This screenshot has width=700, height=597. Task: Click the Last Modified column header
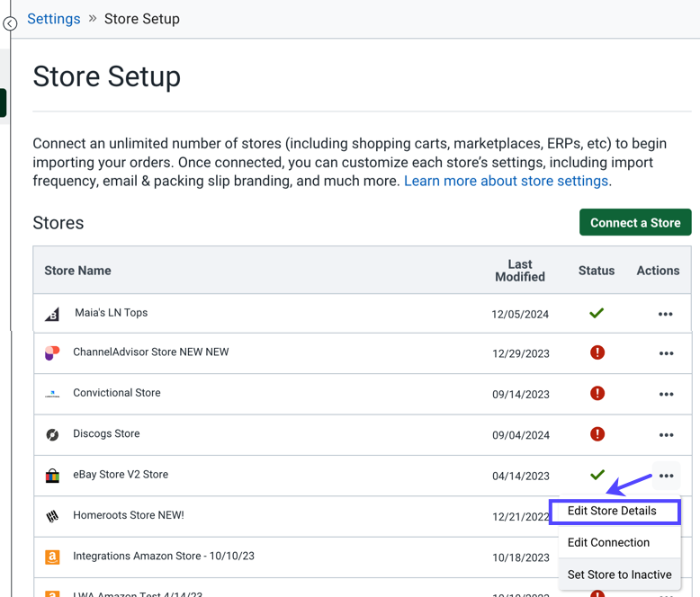pyautogui.click(x=520, y=271)
